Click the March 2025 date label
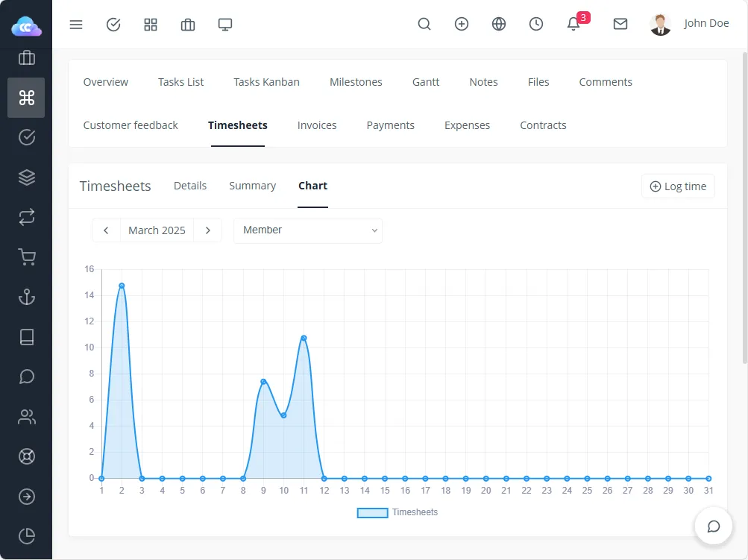This screenshot has height=560, width=748. (157, 230)
